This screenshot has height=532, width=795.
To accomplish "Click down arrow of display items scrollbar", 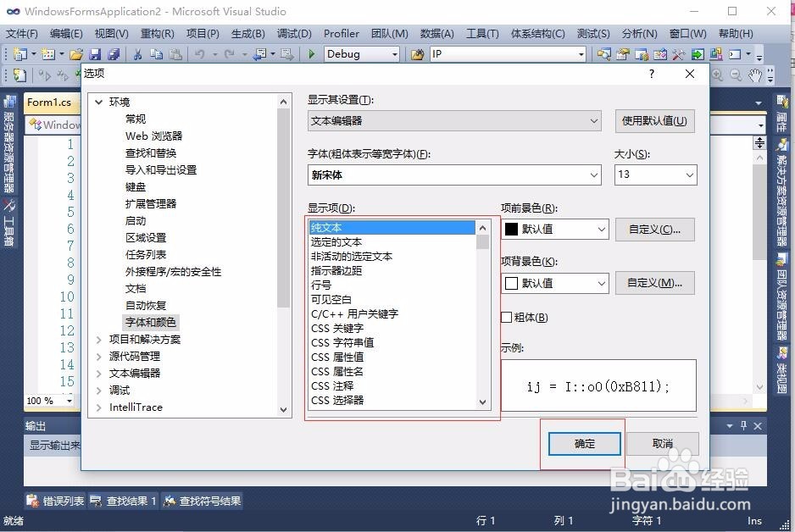I will pyautogui.click(x=483, y=402).
